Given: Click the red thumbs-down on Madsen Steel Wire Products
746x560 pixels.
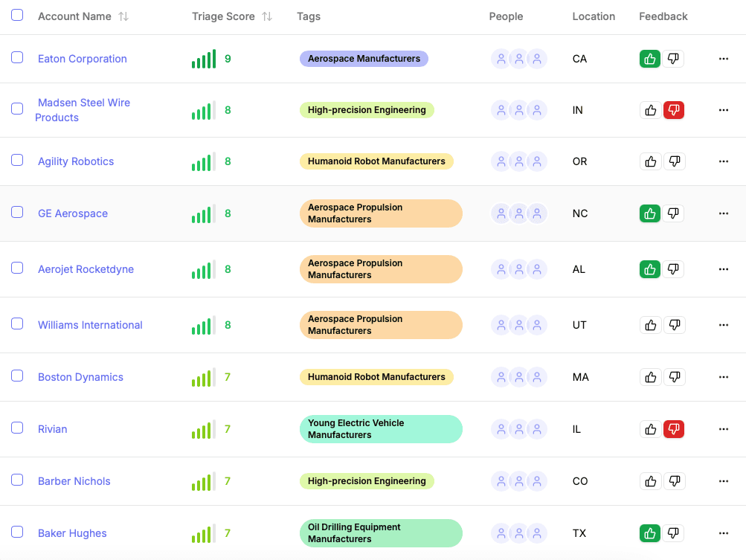Looking at the screenshot, I should (x=674, y=109).
